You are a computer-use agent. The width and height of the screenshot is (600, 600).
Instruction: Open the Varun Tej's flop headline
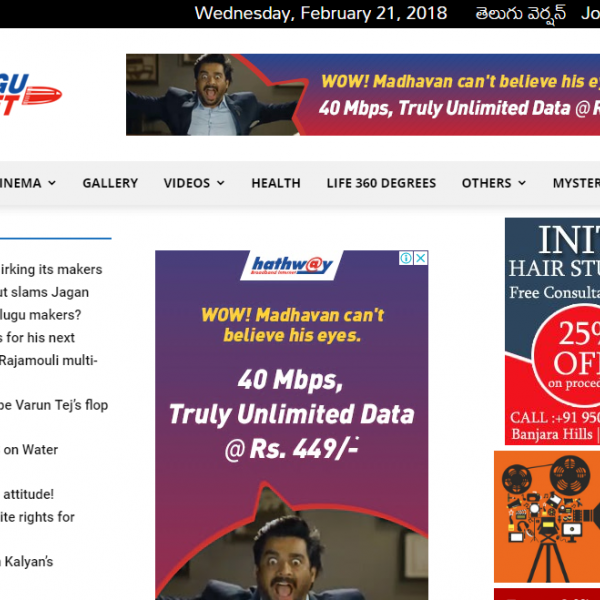coord(54,405)
